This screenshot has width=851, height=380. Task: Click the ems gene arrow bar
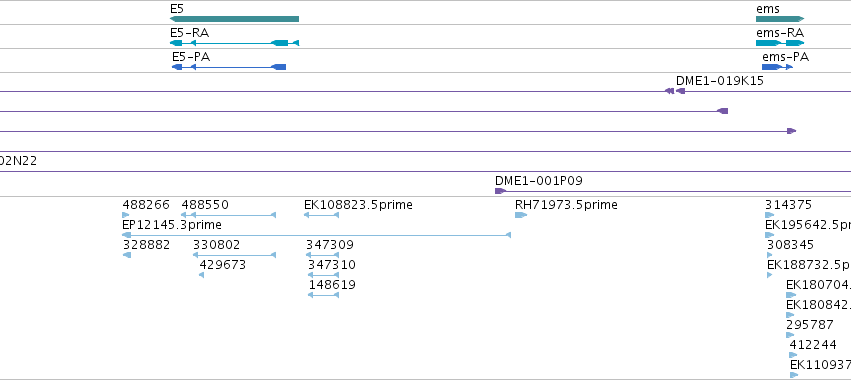tap(780, 19)
